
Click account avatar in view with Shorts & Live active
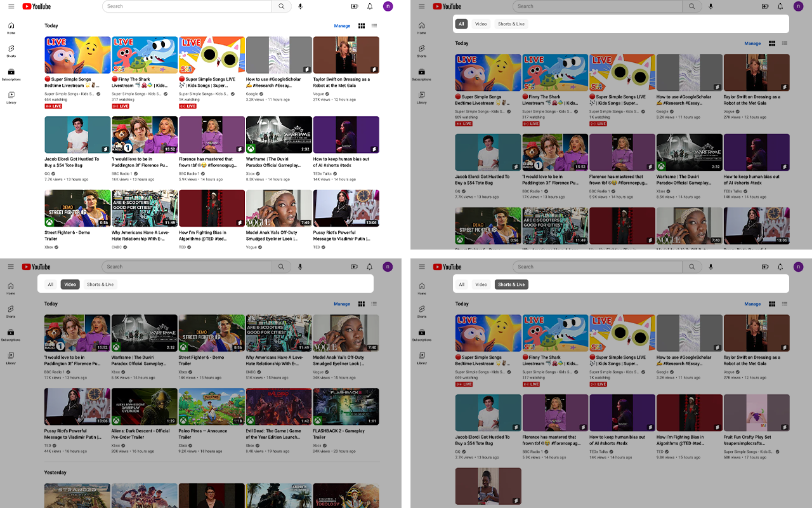pyautogui.click(x=798, y=267)
